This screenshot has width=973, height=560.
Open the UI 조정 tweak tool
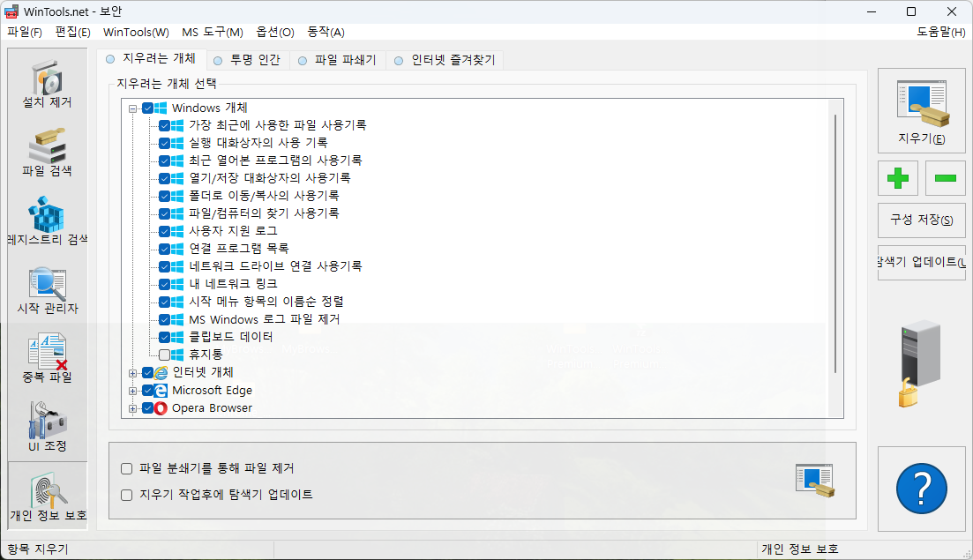[47, 428]
